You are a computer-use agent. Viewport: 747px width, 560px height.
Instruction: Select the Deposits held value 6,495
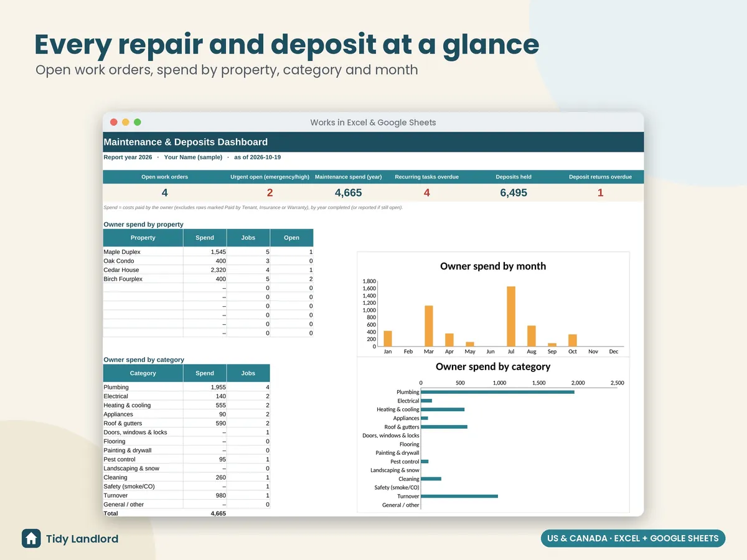coord(514,193)
